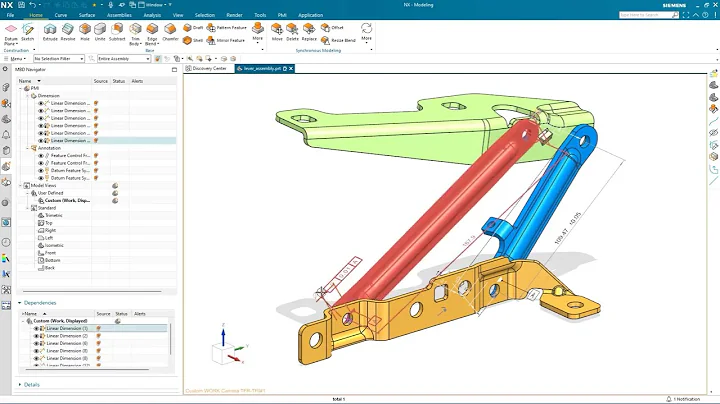This screenshot has height=404, width=720.
Task: Select the Revolve tool
Action: (x=68, y=32)
